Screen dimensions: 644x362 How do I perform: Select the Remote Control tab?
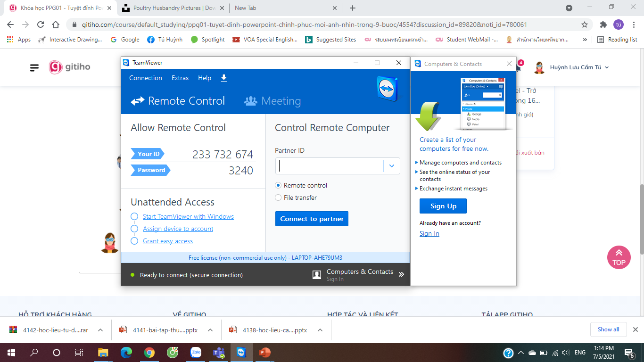[178, 101]
